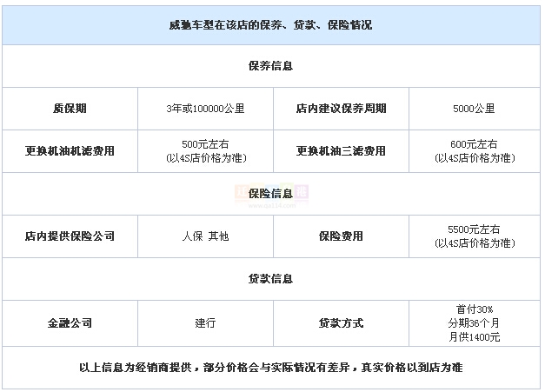This screenshot has width=545, height=392.
Task: Click the '贷款方式' label cell
Action: (x=341, y=323)
